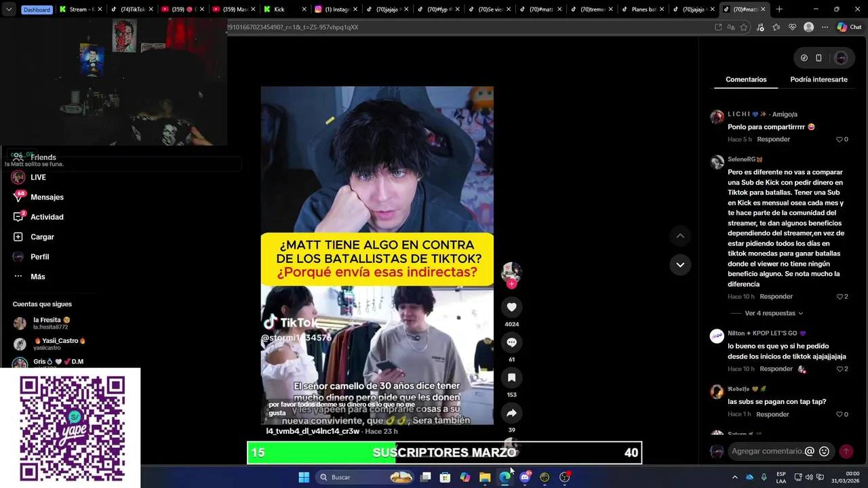868x488 pixels.
Task: Switch to the Kick browser tab
Action: [x=283, y=9]
